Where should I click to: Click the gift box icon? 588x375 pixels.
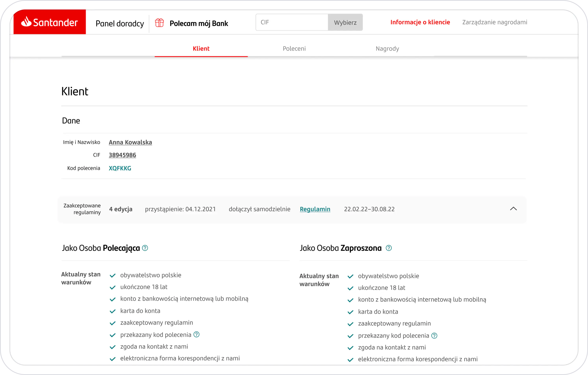159,23
